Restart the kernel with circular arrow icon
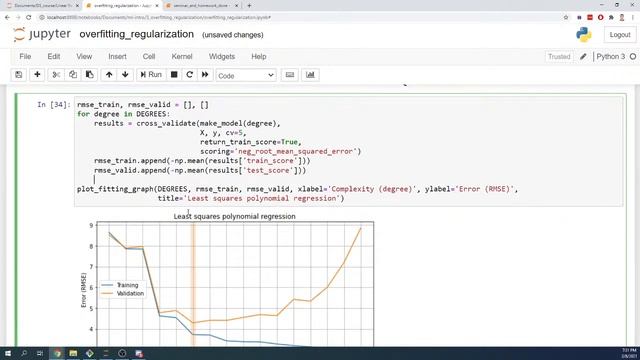 click(x=189, y=75)
